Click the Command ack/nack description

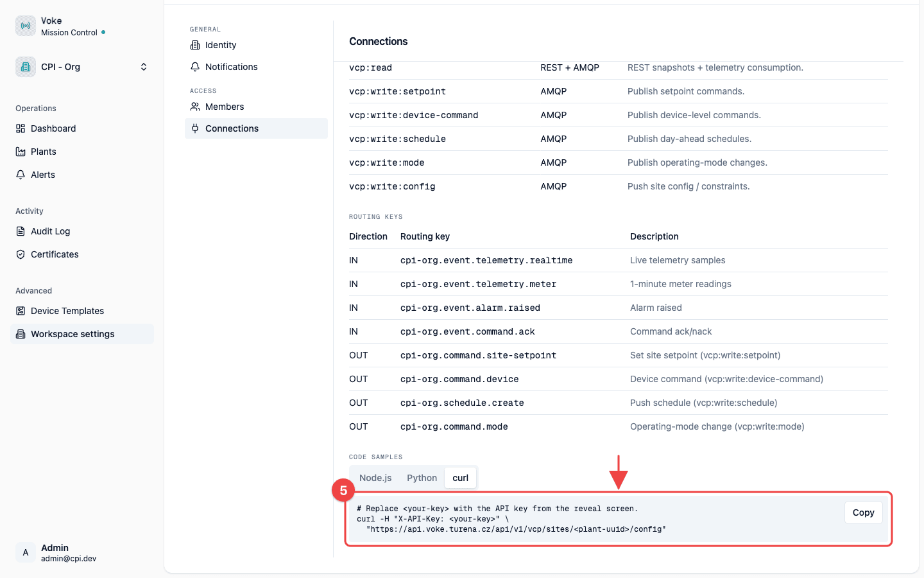point(671,331)
